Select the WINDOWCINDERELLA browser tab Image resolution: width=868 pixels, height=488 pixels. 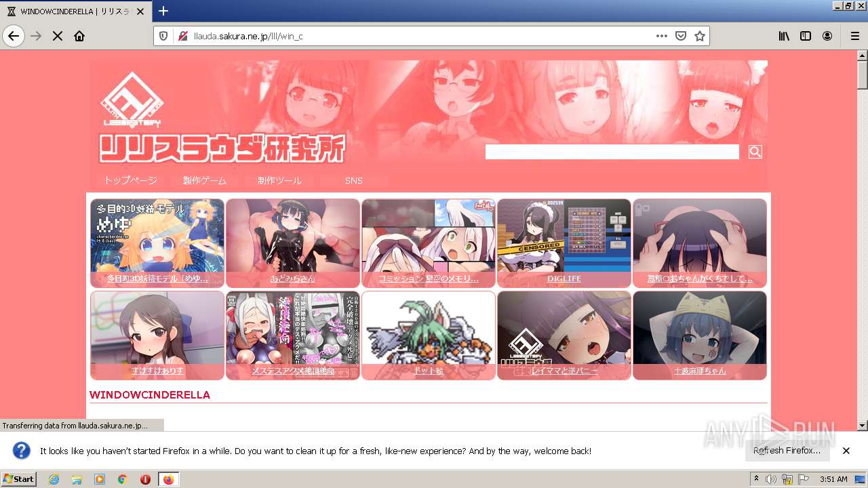(x=76, y=12)
